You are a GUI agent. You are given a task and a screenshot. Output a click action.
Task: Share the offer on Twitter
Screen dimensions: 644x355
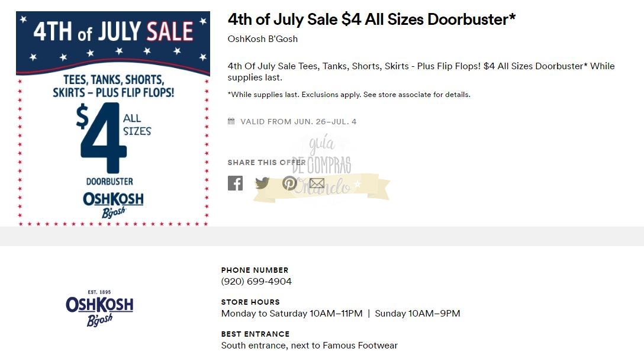pos(262,183)
